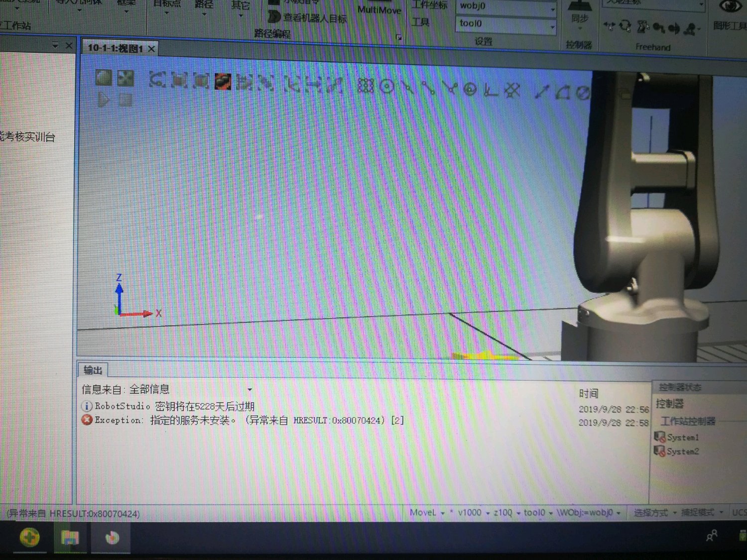
Task: Choose the group selection level icon
Action: point(244,82)
